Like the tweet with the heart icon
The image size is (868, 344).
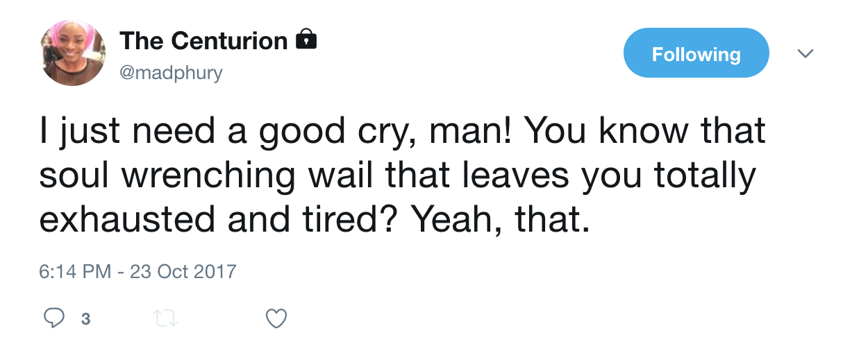pos(276,318)
